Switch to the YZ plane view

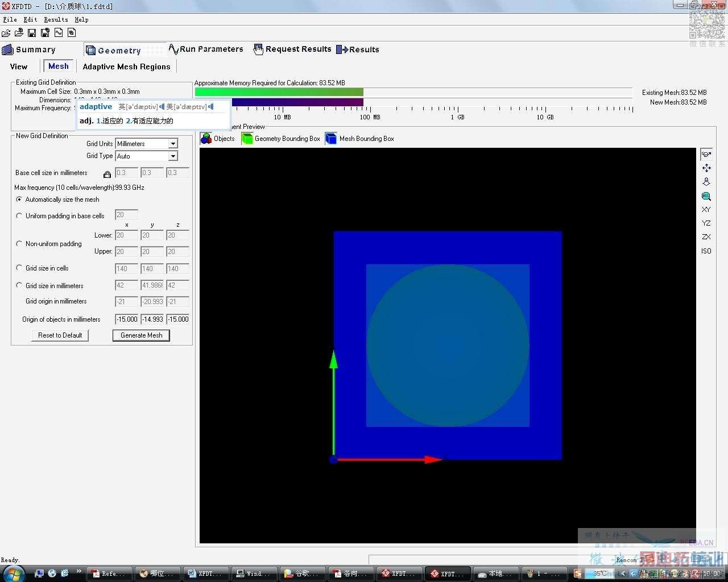(706, 223)
